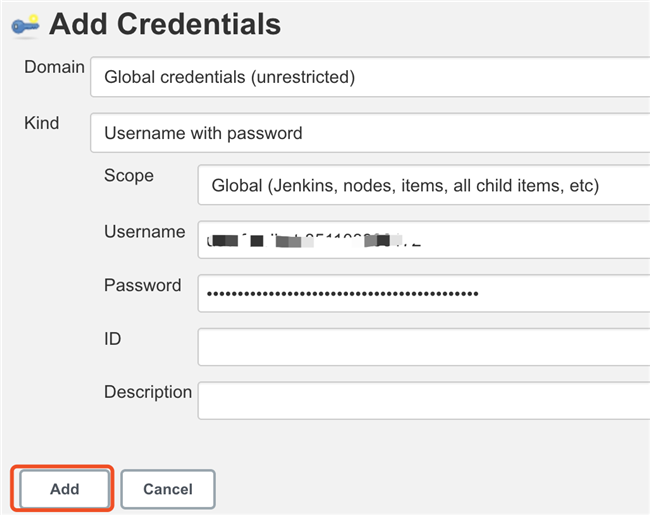The height and width of the screenshot is (515, 650).
Task: Click the Password label
Action: tap(142, 285)
